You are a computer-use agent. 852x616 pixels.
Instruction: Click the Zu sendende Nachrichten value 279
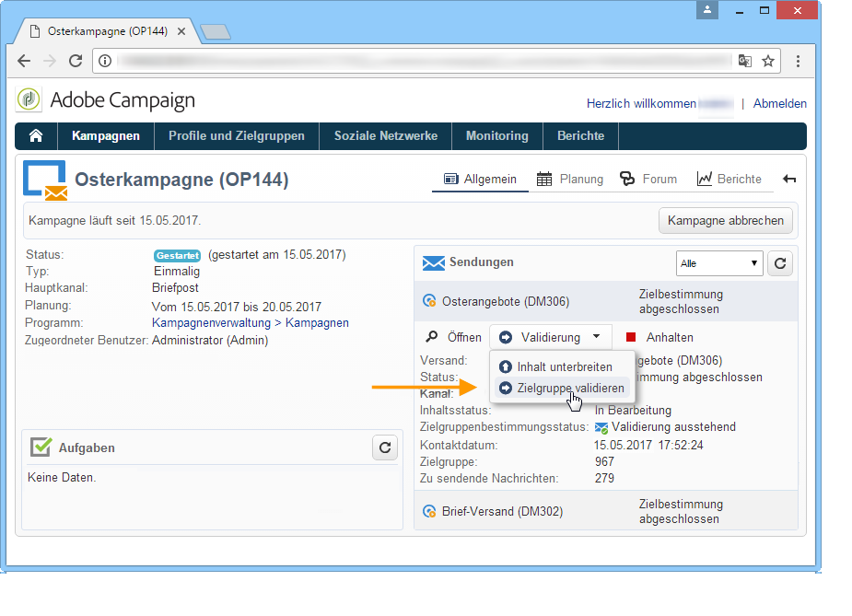tap(604, 478)
